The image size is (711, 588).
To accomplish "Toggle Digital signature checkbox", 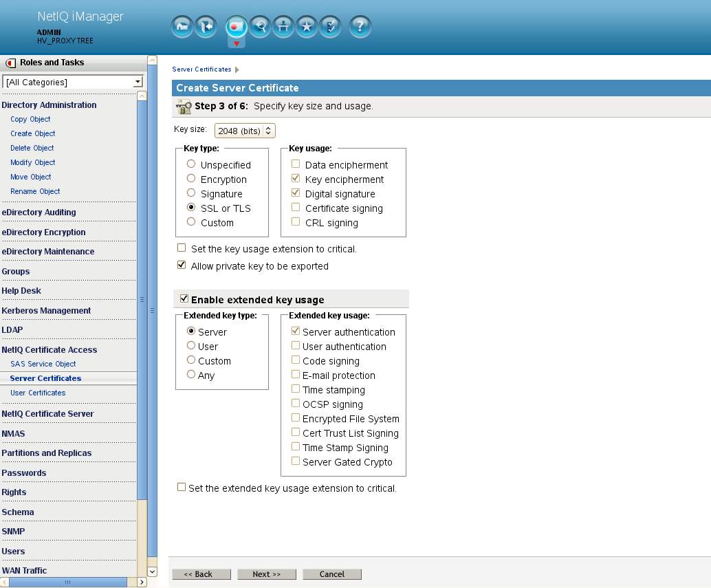I will coord(296,193).
